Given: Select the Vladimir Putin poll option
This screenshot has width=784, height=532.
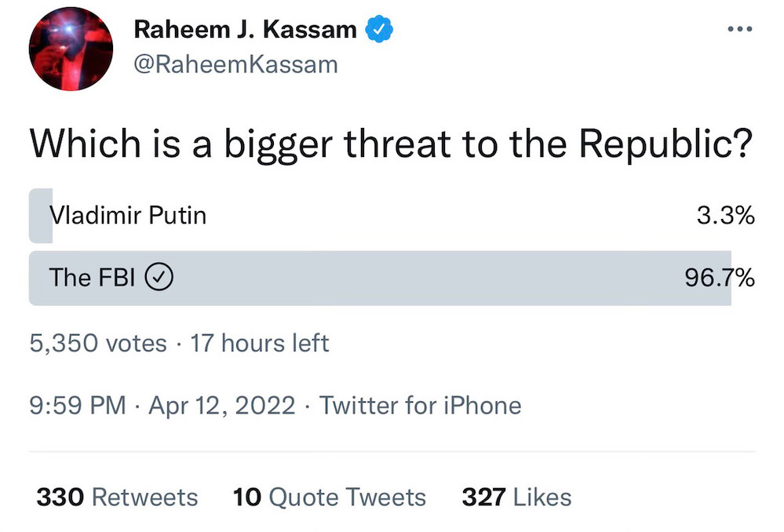Looking at the screenshot, I should click(x=129, y=215).
